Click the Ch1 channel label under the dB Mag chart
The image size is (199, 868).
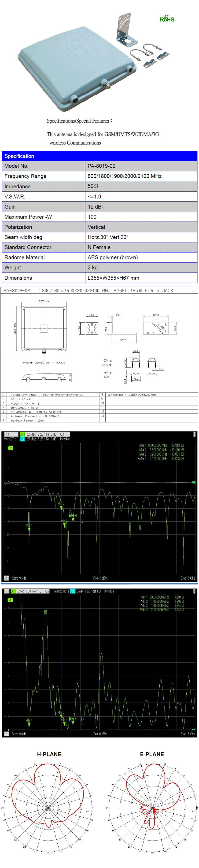[6, 578]
